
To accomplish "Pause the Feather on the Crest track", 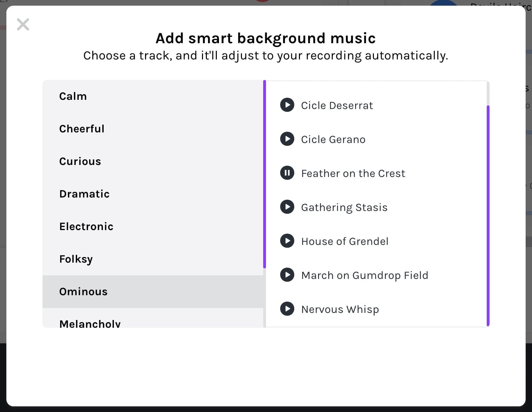I will pyautogui.click(x=287, y=173).
